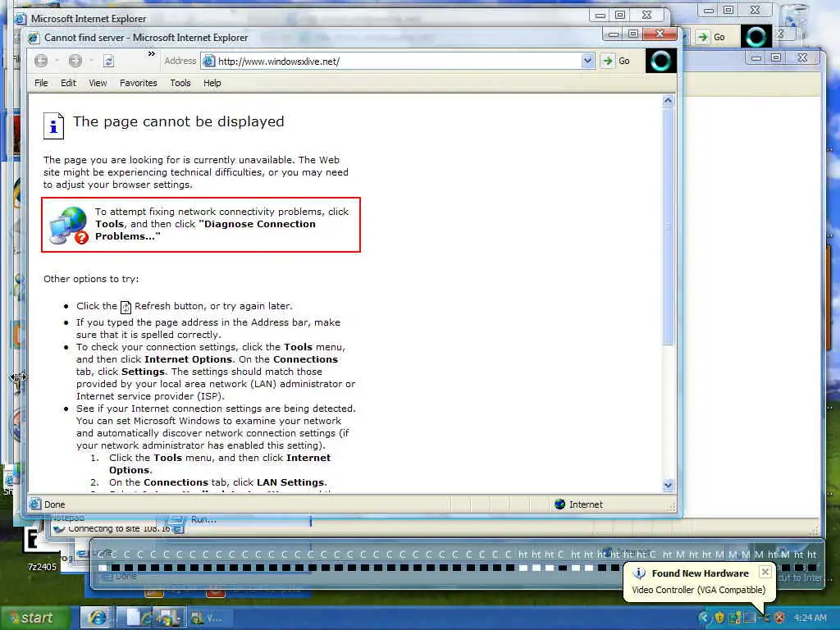Screen dimensions: 840x630
Task: Click the throbber logo in the back IE window
Action: tap(756, 36)
